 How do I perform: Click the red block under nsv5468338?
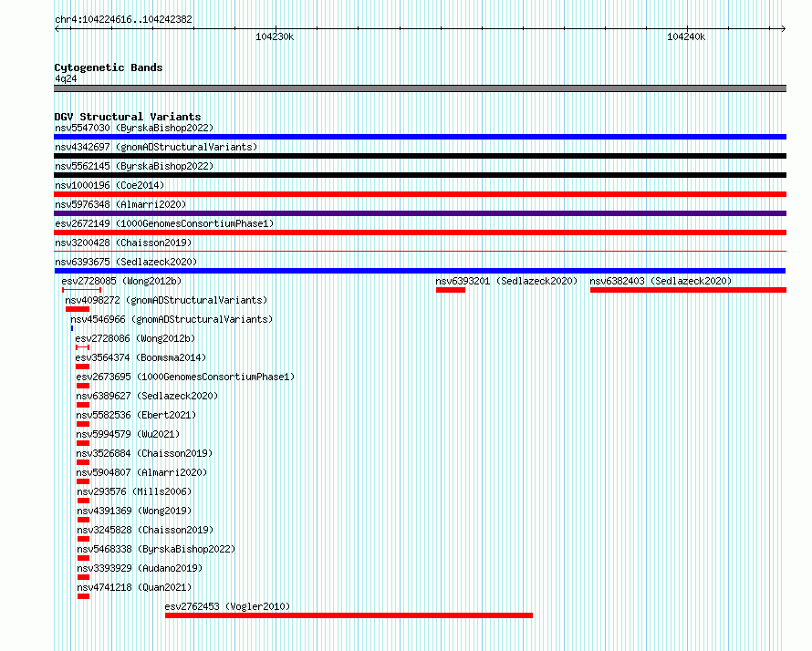point(83,558)
